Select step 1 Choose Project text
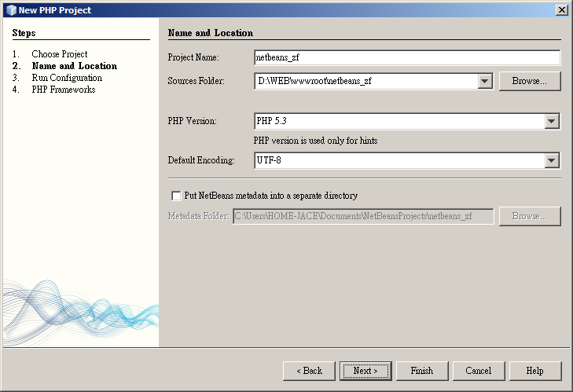 point(60,54)
